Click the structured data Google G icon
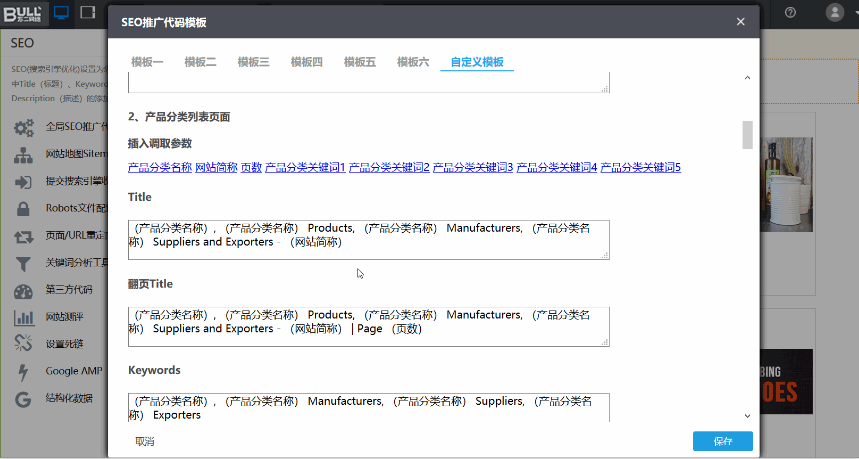Image resolution: width=859 pixels, height=459 pixels. tap(24, 399)
